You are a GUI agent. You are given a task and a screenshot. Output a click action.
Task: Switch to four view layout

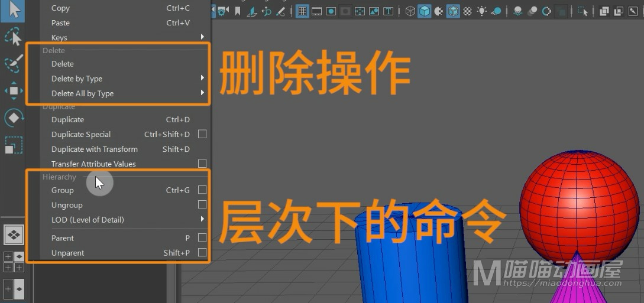(x=14, y=262)
